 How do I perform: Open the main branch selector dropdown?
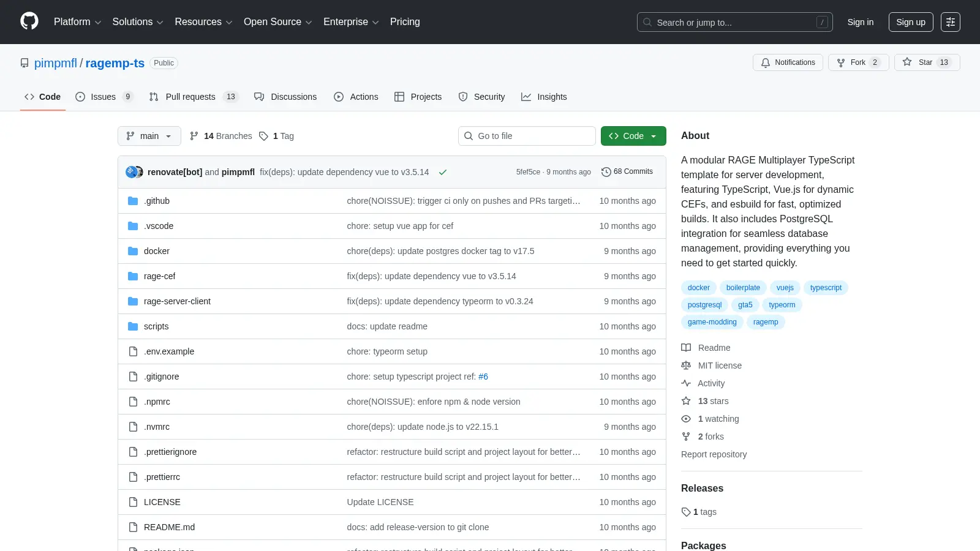tap(149, 136)
